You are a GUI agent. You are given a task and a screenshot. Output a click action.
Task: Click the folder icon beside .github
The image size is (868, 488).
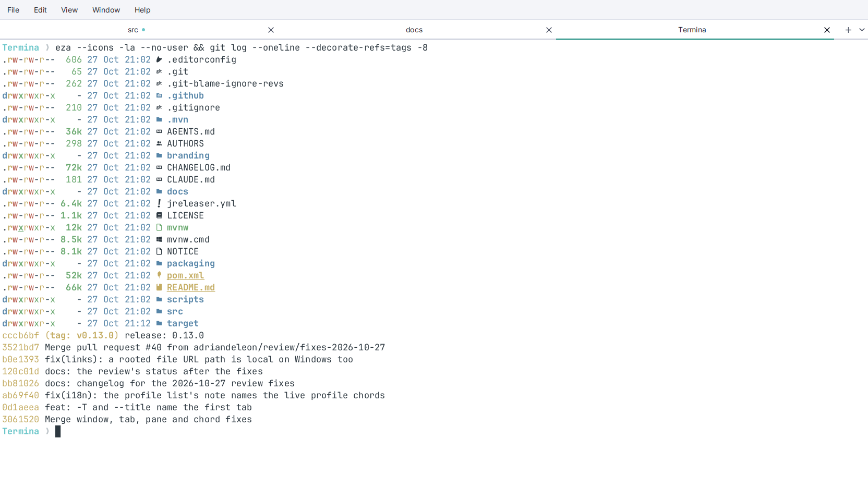(159, 95)
